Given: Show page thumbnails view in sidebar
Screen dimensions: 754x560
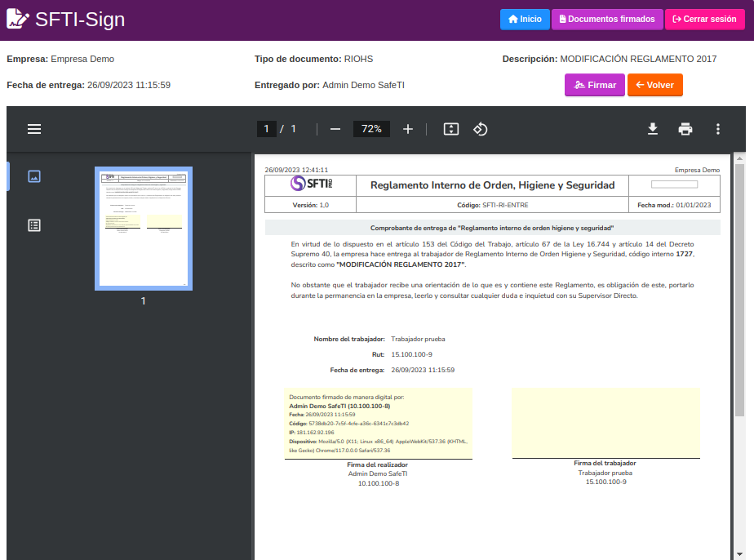Looking at the screenshot, I should [x=34, y=176].
